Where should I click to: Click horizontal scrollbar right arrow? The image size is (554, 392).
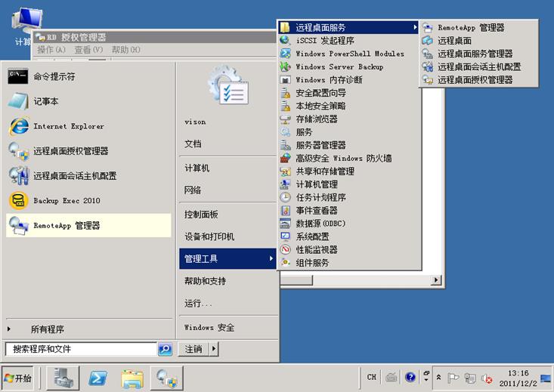[x=436, y=280]
